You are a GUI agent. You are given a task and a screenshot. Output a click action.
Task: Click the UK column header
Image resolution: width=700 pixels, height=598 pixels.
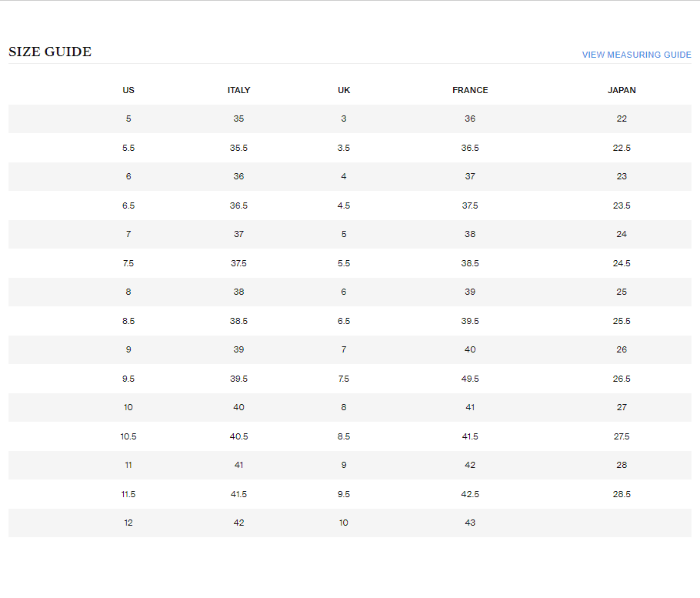[344, 90]
